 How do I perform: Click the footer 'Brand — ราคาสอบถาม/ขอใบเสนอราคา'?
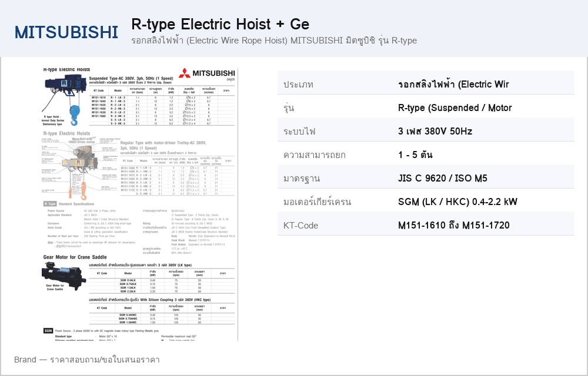tap(87, 360)
